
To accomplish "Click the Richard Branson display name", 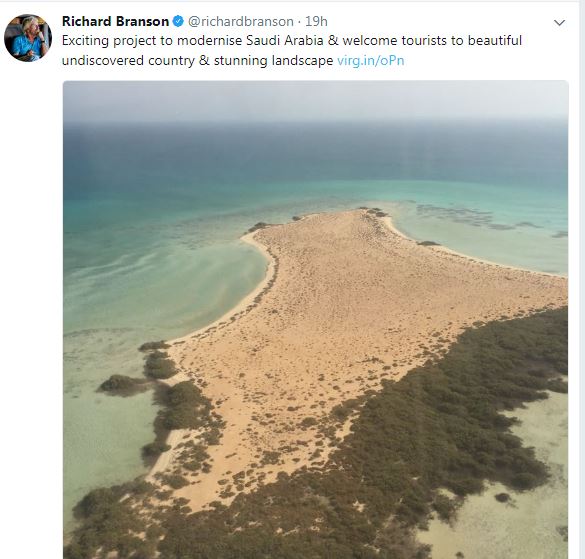I will 115,21.
